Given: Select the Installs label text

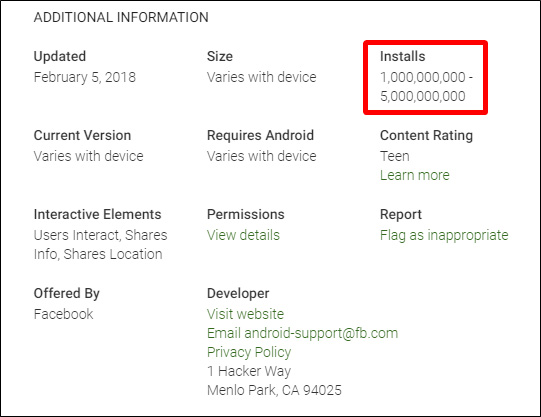Looking at the screenshot, I should click(x=403, y=56).
